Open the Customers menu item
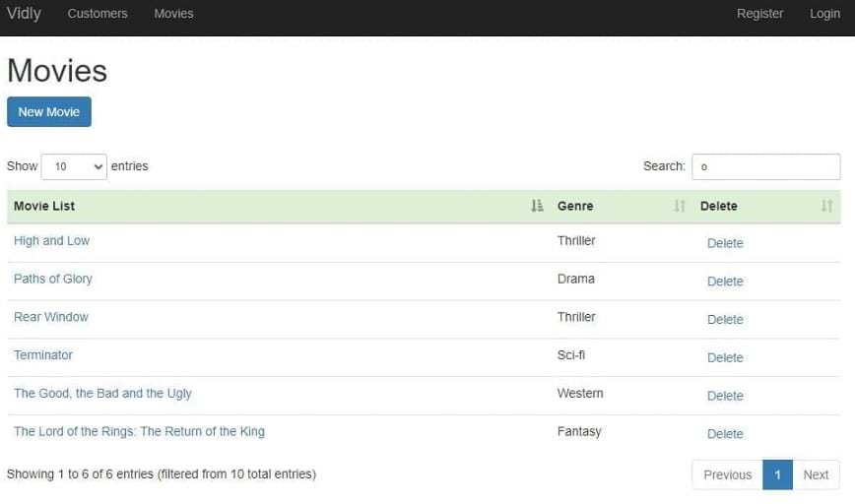855x504 pixels. pyautogui.click(x=98, y=14)
